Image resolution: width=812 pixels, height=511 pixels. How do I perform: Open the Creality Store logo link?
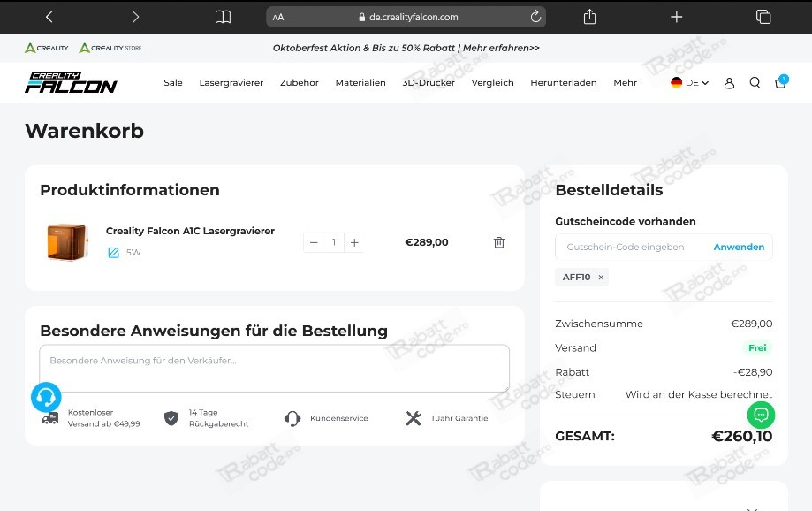110,48
